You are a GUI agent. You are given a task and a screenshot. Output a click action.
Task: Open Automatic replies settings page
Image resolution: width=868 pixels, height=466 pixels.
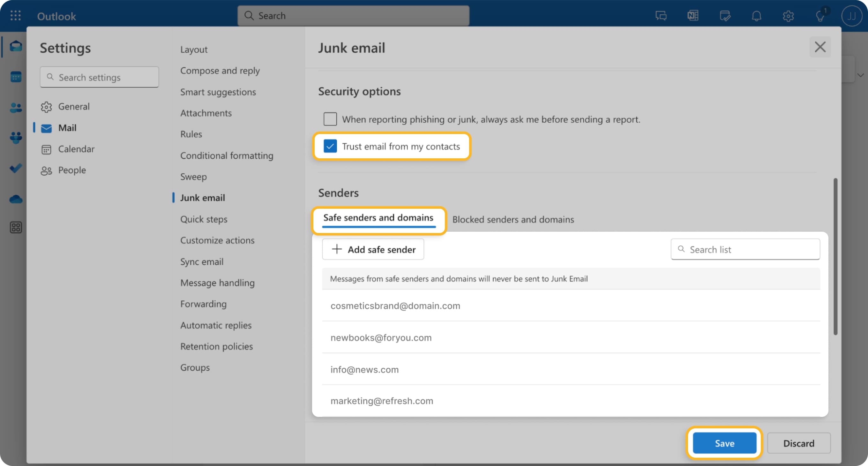coord(216,325)
